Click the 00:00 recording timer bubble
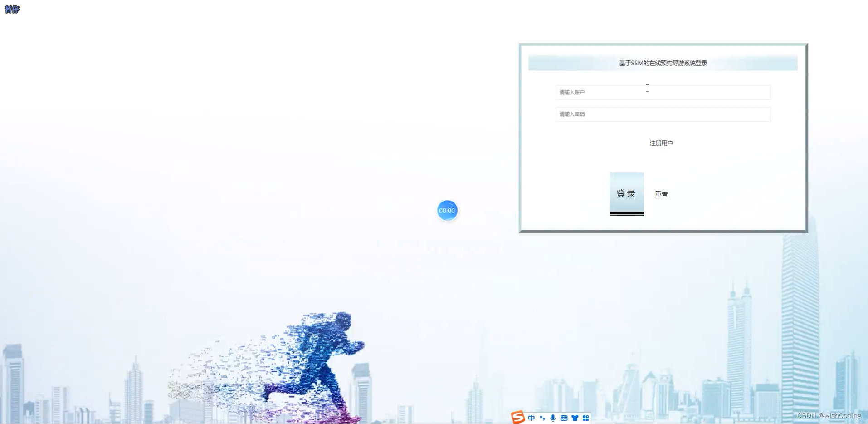The image size is (868, 424). point(447,210)
